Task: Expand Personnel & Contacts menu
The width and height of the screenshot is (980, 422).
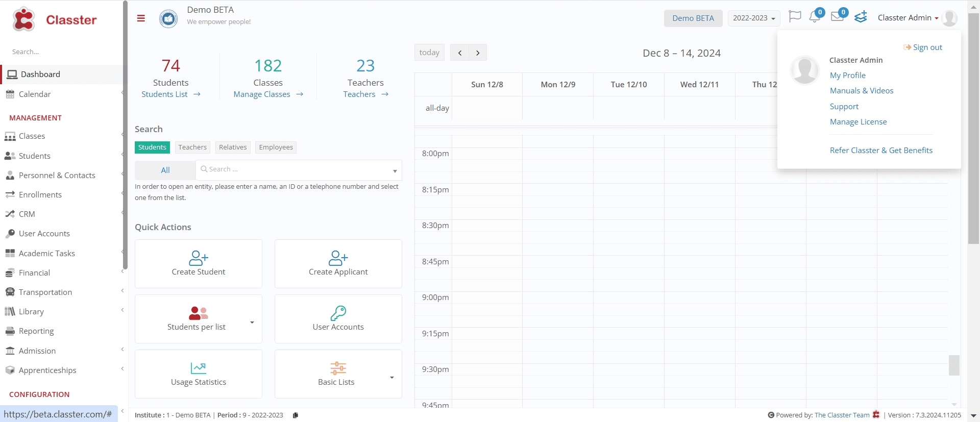Action: tap(61, 176)
